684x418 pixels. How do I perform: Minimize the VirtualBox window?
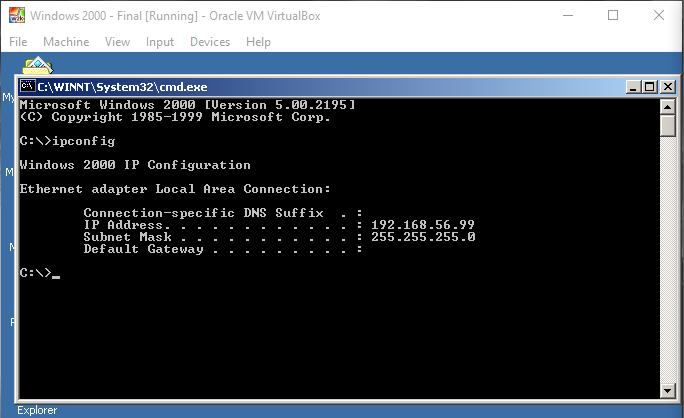click(x=568, y=15)
